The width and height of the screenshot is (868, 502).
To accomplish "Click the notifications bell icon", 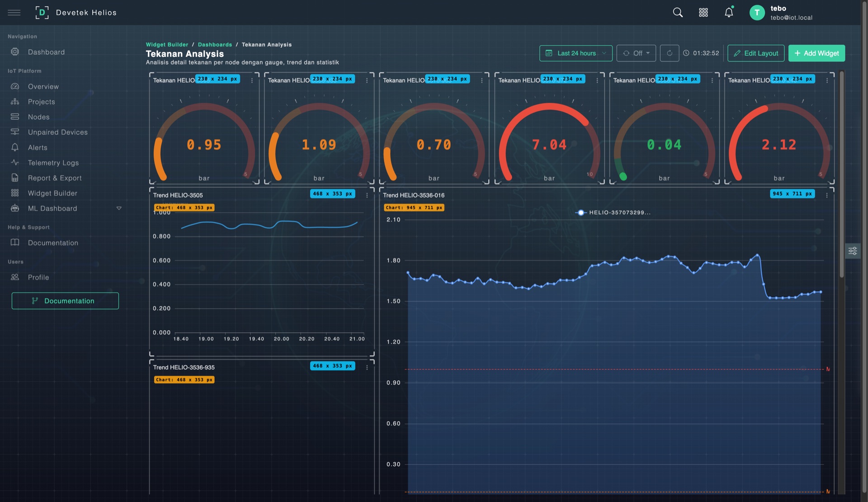I will (728, 12).
